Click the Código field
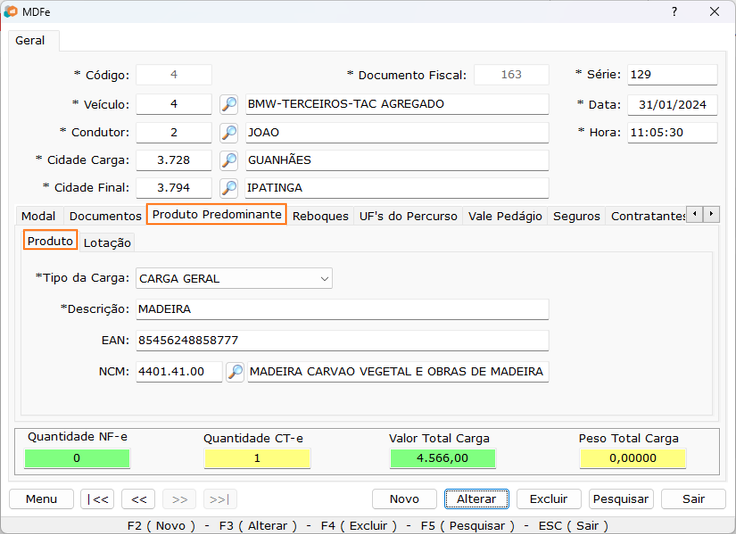 pyautogui.click(x=174, y=75)
